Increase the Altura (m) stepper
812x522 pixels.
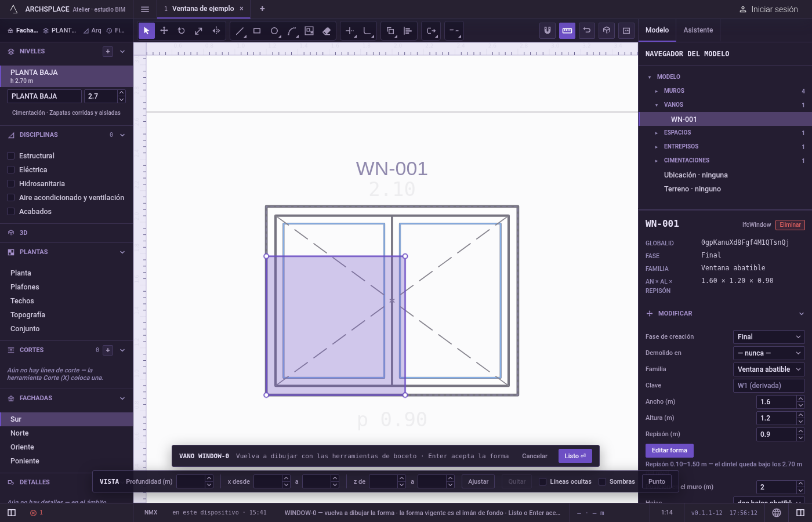[x=801, y=415]
